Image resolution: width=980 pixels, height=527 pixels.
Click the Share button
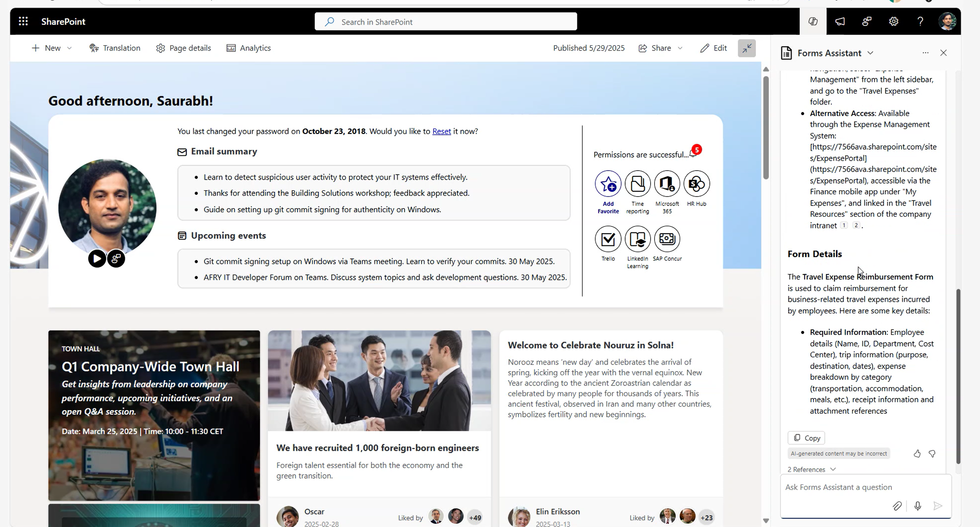pyautogui.click(x=655, y=48)
